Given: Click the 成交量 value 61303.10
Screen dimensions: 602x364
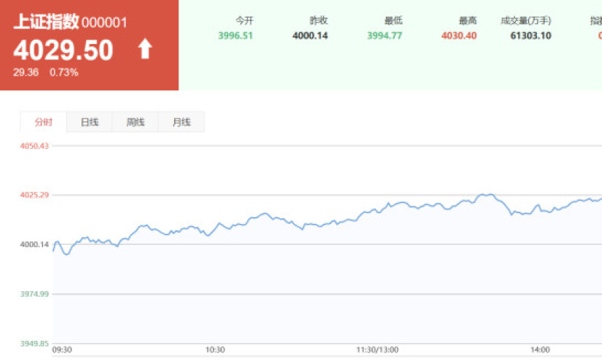Looking at the screenshot, I should (531, 36).
